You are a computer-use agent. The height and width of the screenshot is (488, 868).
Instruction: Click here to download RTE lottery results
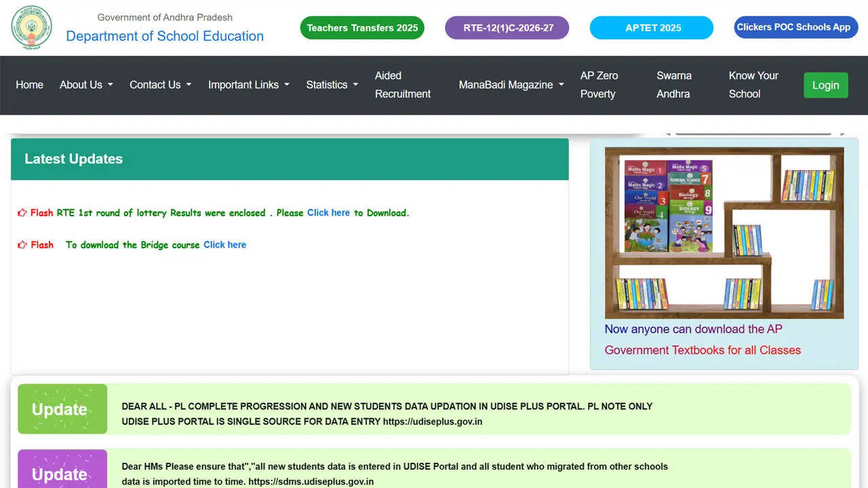pyautogui.click(x=328, y=212)
